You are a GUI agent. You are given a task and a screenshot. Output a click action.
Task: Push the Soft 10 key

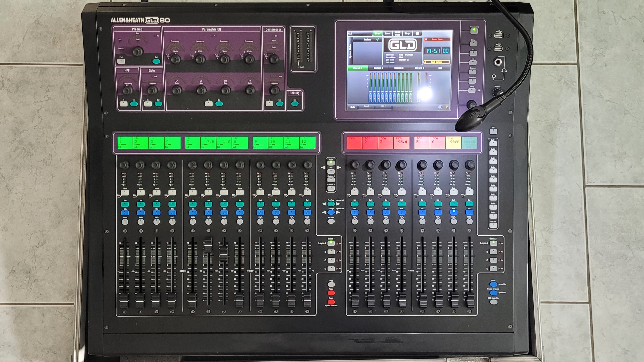point(493,225)
